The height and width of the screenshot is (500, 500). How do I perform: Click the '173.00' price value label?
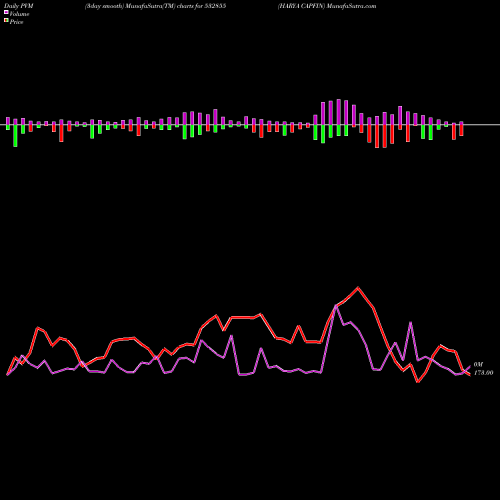tap(483, 373)
